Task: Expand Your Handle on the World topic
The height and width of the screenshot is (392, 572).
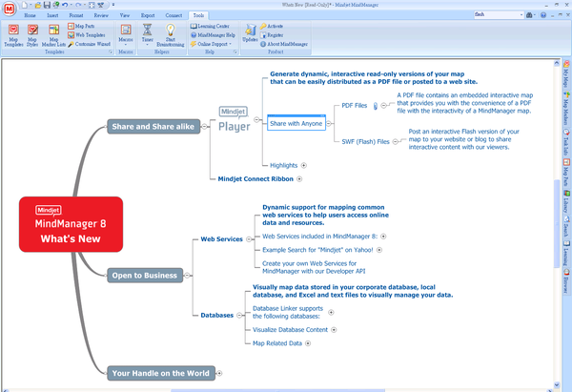Action: pos(219,373)
